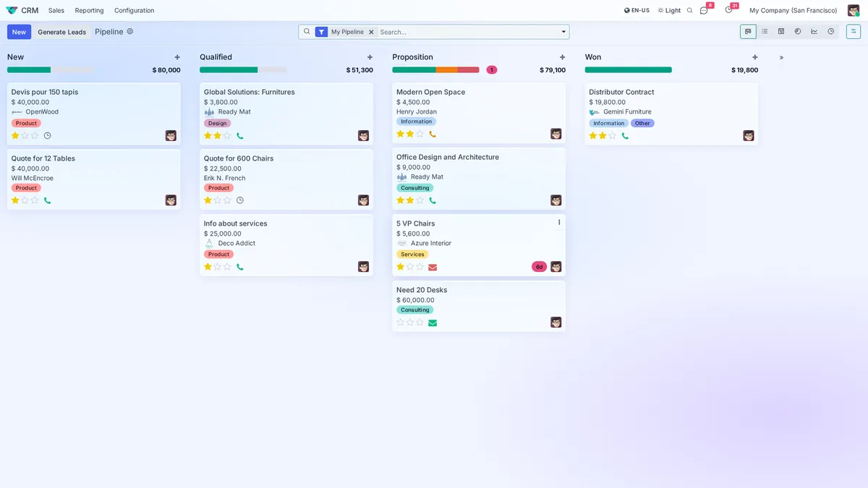This screenshot has width=868, height=488.
Task: Open the search options dropdown arrow
Action: 563,31
